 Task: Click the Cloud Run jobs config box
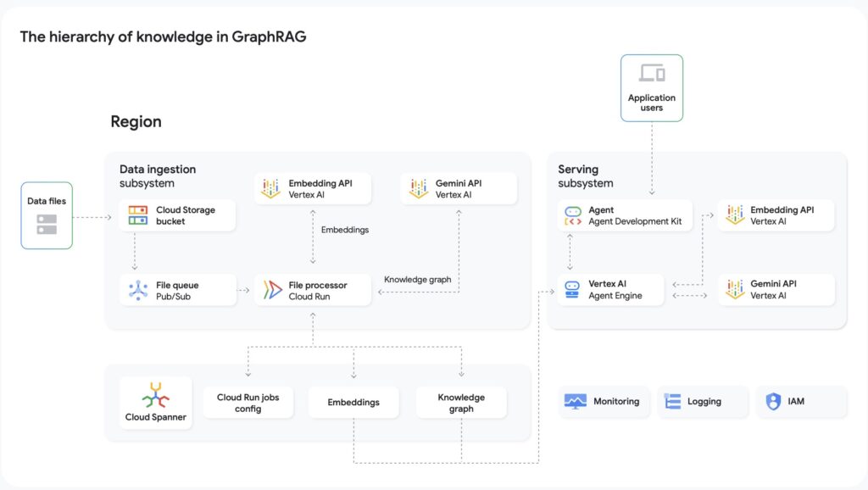(x=248, y=403)
